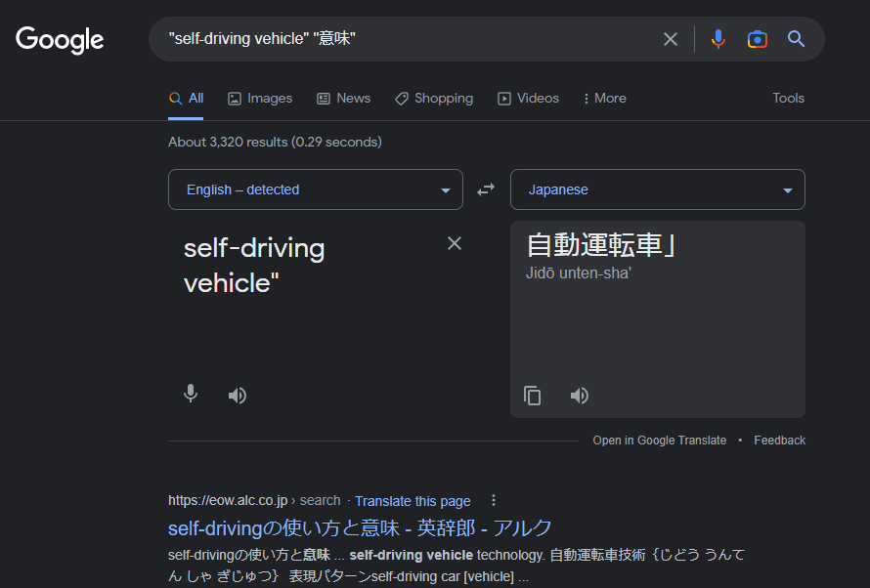This screenshot has height=588, width=870.
Task: Click the magnifying glass search button
Action: click(797, 39)
